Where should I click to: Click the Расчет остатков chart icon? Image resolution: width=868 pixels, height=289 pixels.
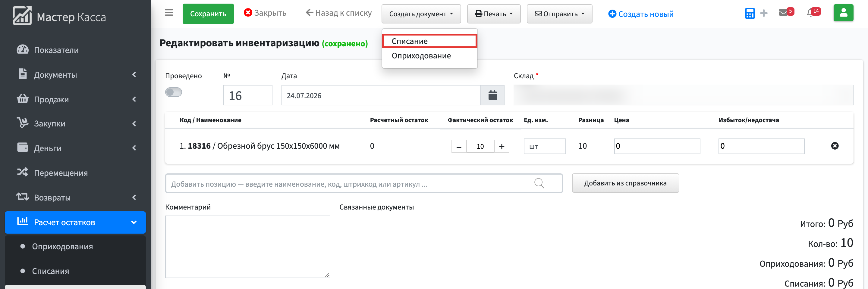[x=23, y=221]
